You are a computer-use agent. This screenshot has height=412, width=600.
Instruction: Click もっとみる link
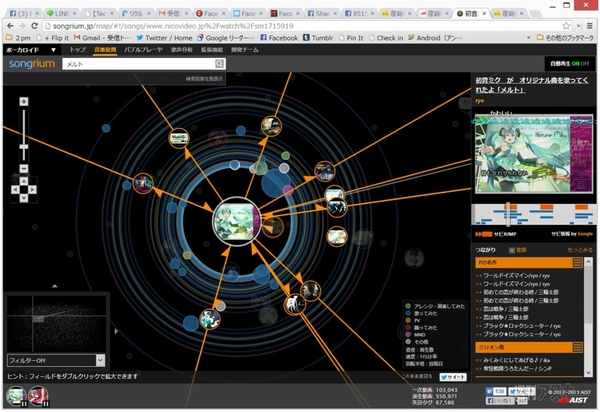click(x=580, y=250)
